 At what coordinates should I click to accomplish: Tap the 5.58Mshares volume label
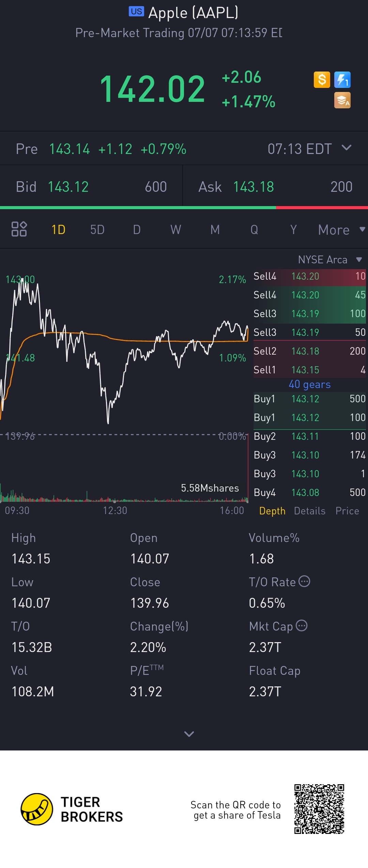210,488
